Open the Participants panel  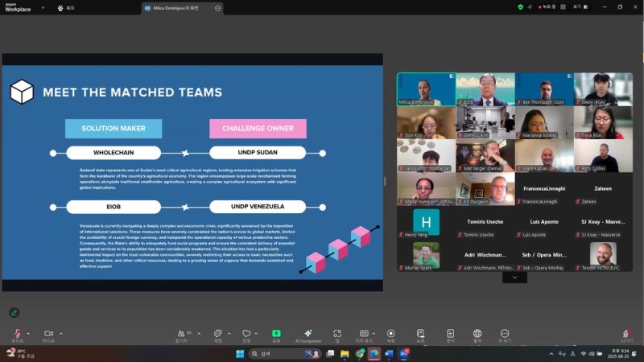[183, 335]
